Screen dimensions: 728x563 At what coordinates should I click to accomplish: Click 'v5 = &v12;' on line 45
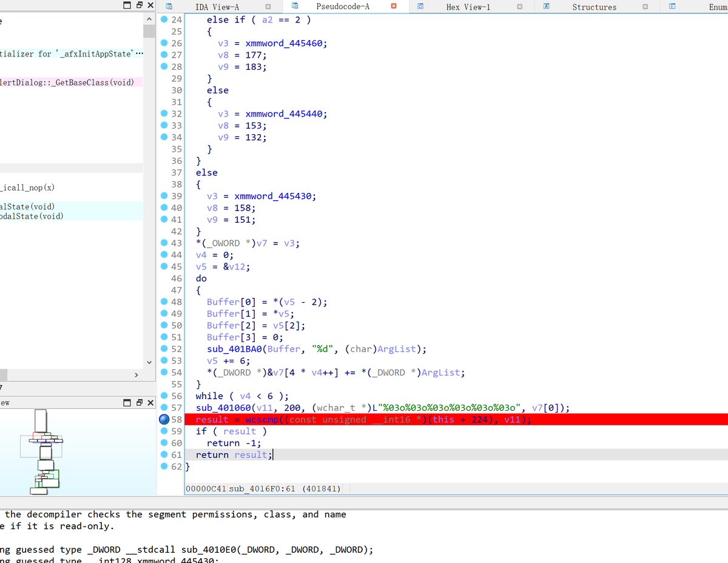click(x=223, y=266)
